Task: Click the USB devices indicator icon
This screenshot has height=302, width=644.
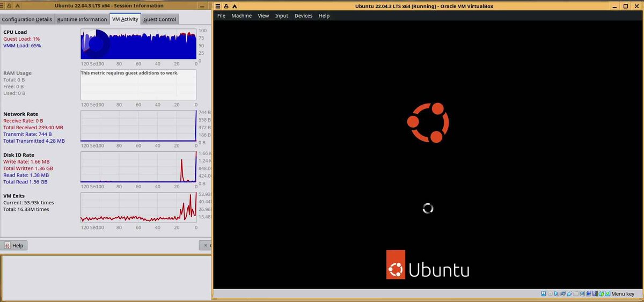Action: pyautogui.click(x=569, y=293)
